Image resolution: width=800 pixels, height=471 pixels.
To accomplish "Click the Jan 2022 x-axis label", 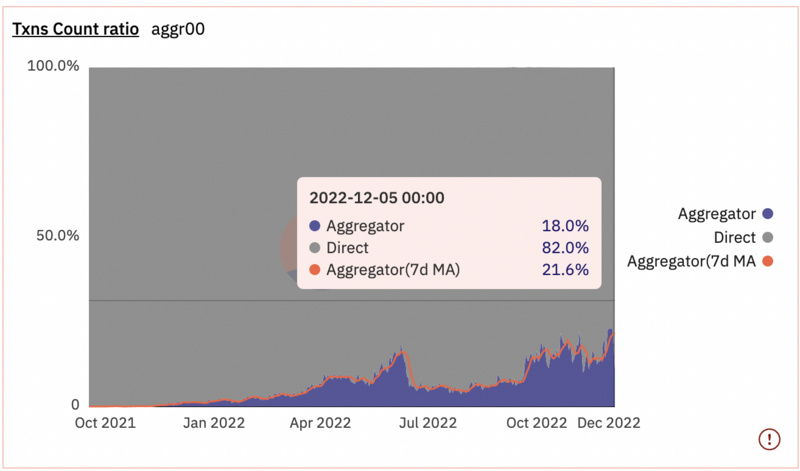I will [x=214, y=424].
